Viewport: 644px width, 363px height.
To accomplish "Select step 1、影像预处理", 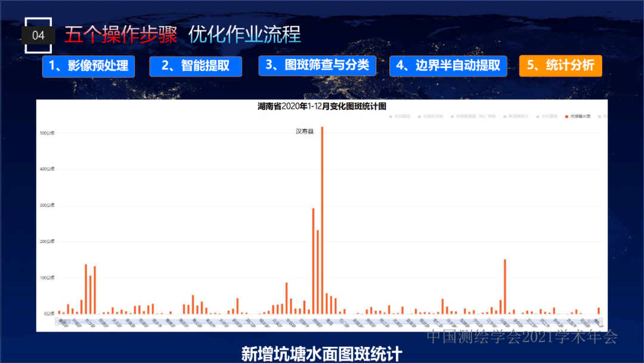I will coord(88,66).
